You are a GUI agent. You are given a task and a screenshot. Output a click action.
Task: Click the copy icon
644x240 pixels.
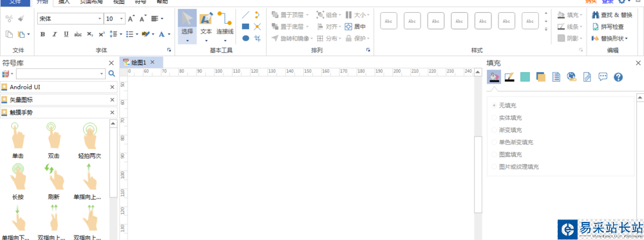click(x=9, y=35)
